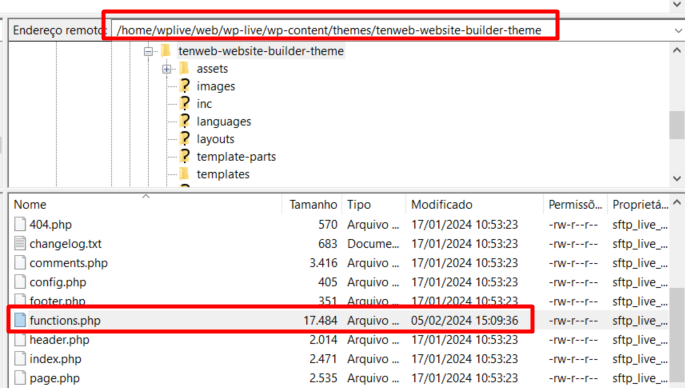Open the remote address history dropdown
Viewport: 685px width, 388px height.
click(x=678, y=30)
